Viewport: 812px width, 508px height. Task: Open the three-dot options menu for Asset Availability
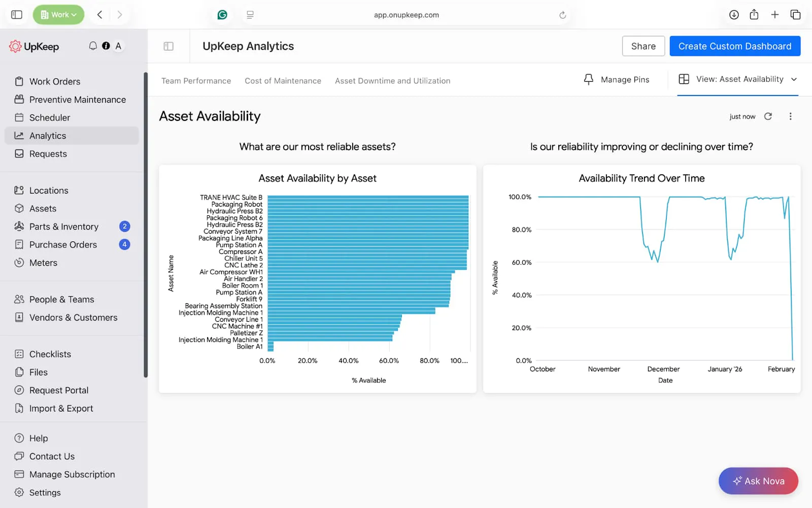tap(790, 116)
